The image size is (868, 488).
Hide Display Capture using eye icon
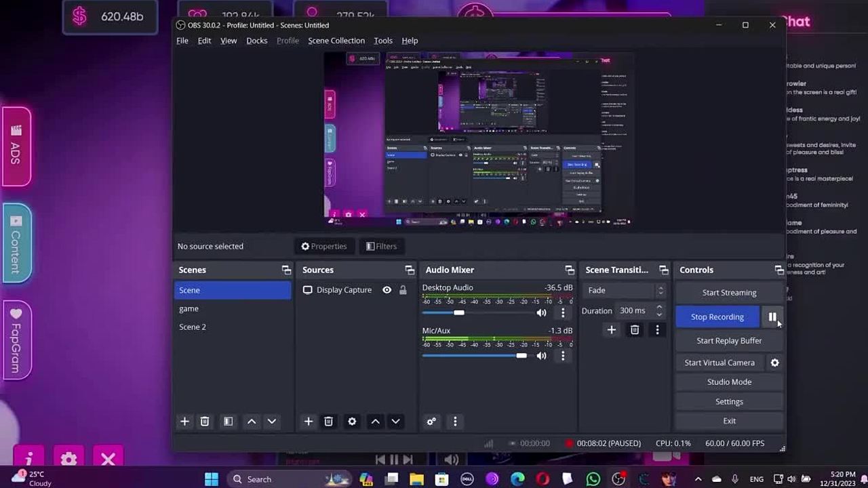pyautogui.click(x=387, y=290)
